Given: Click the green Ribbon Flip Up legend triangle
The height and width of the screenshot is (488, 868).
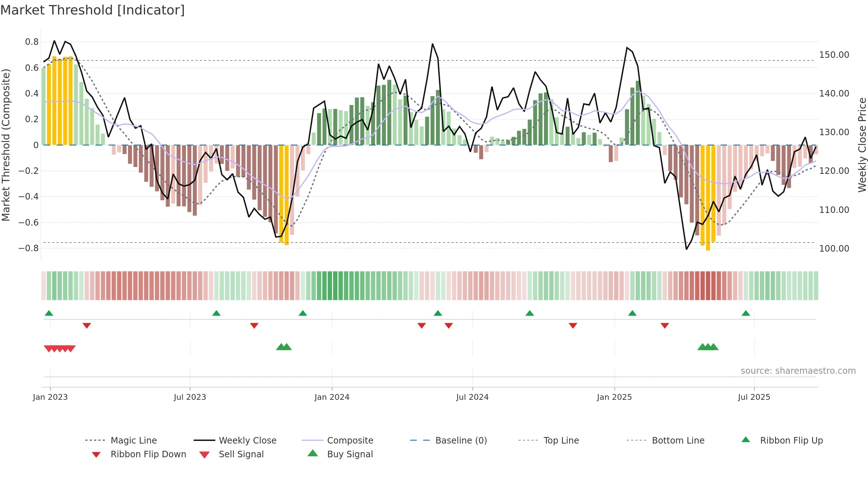Looking at the screenshot, I should pyautogui.click(x=746, y=440).
